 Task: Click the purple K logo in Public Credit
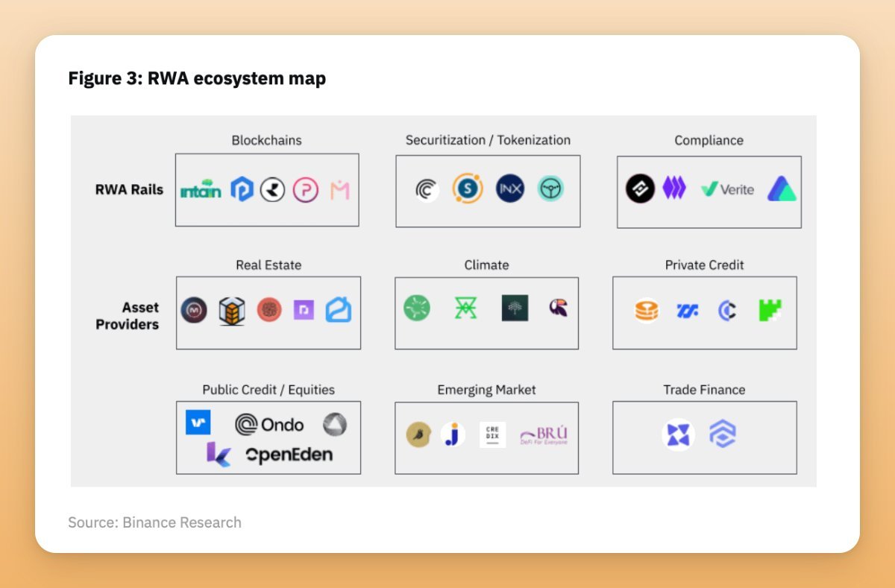click(219, 455)
